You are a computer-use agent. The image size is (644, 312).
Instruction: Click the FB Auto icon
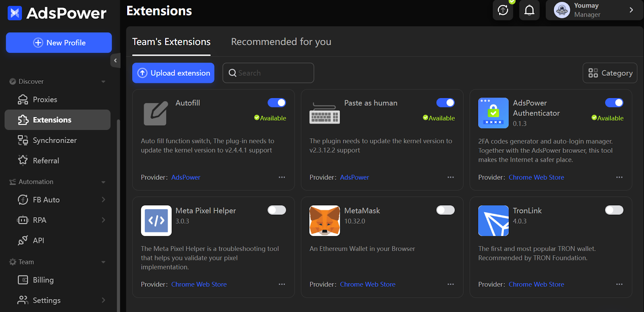[x=23, y=200]
